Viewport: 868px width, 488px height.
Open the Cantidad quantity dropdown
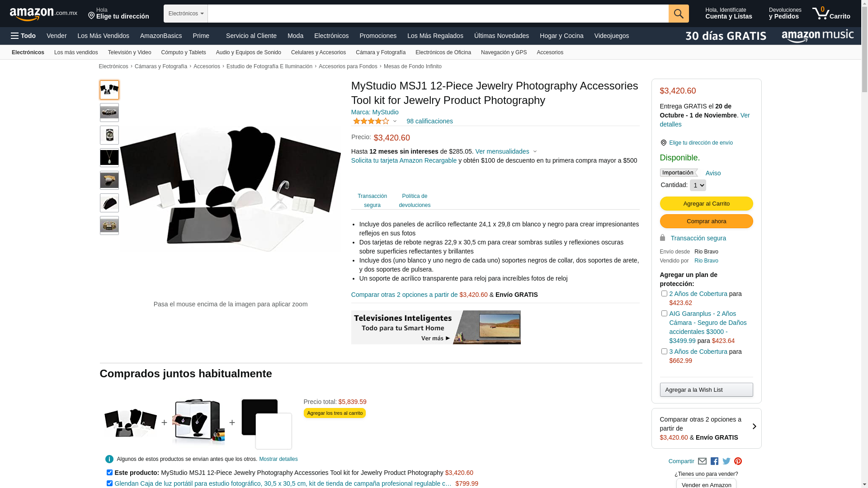698,185
